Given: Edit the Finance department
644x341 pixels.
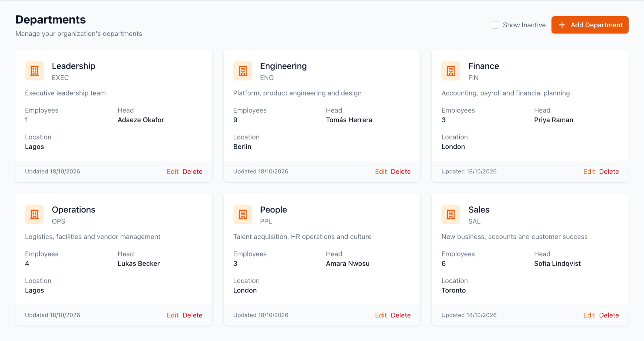Looking at the screenshot, I should tap(589, 171).
